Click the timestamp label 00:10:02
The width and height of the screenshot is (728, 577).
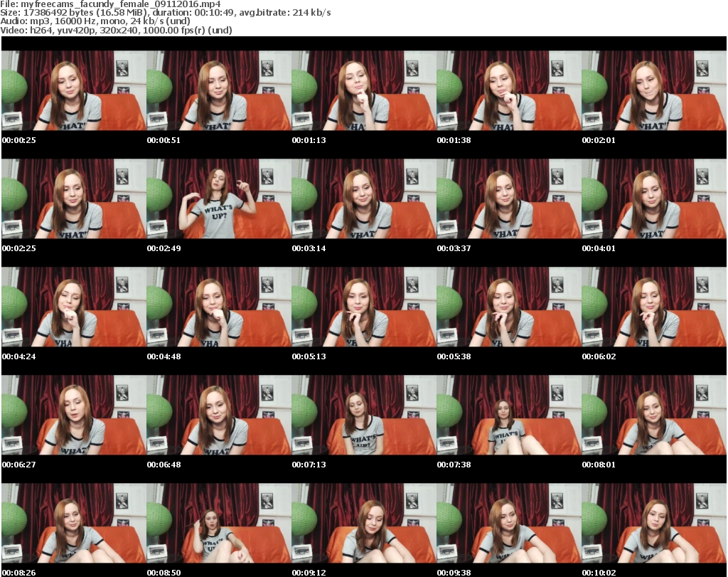tap(599, 573)
